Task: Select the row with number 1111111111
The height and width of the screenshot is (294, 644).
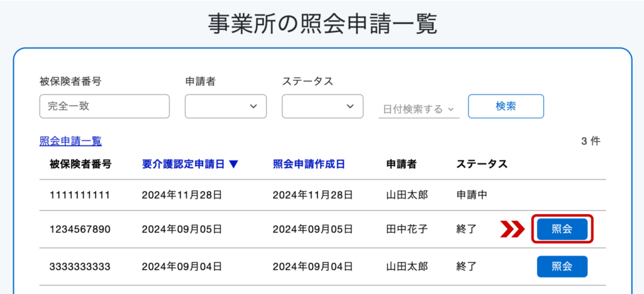Action: tap(323, 195)
